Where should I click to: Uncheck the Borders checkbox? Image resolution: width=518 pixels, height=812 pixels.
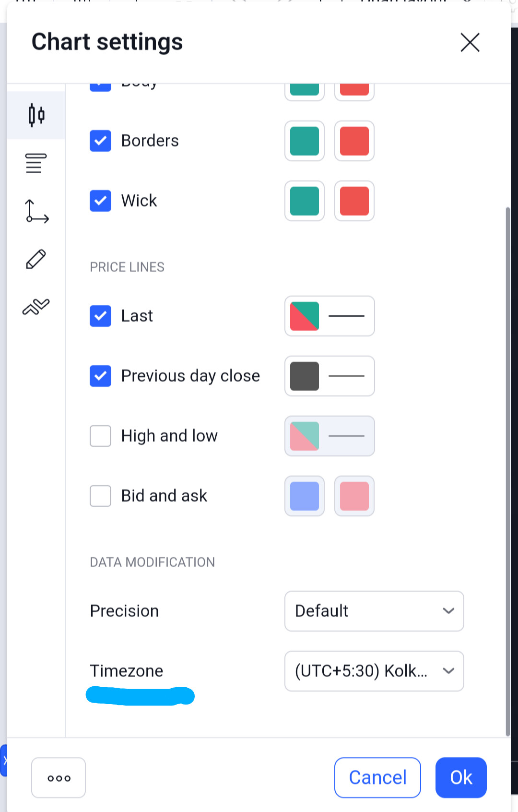[x=100, y=141]
